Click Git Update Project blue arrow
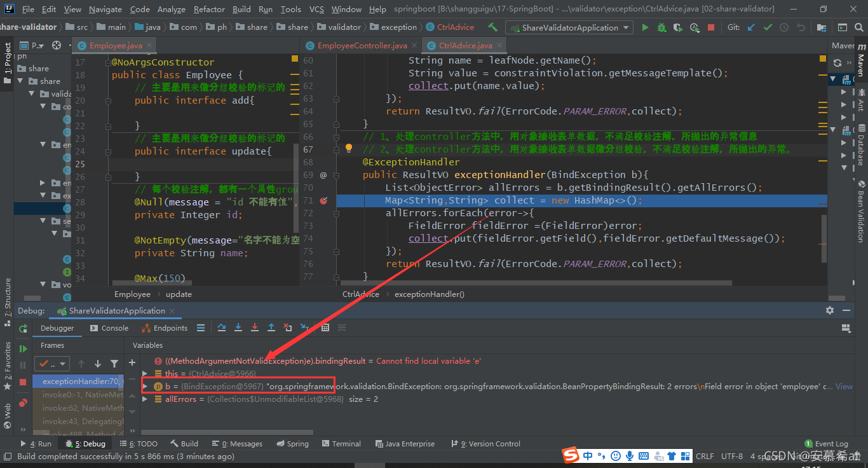 coord(752,27)
